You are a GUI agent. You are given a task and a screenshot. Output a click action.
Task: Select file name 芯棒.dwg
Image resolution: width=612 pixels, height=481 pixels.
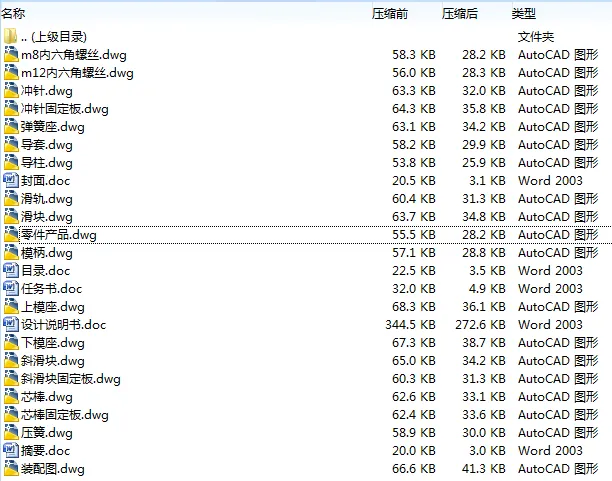[46, 397]
